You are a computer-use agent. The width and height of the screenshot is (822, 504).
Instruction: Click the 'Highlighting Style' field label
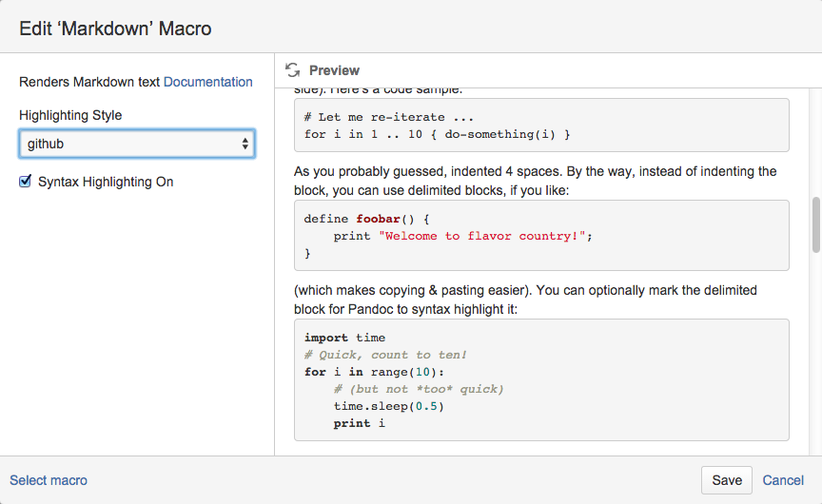coord(70,115)
